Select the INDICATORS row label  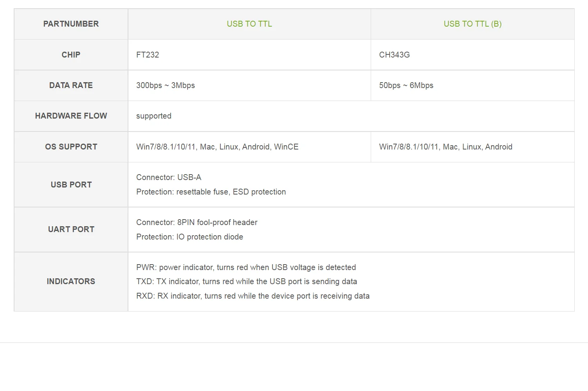point(71,281)
